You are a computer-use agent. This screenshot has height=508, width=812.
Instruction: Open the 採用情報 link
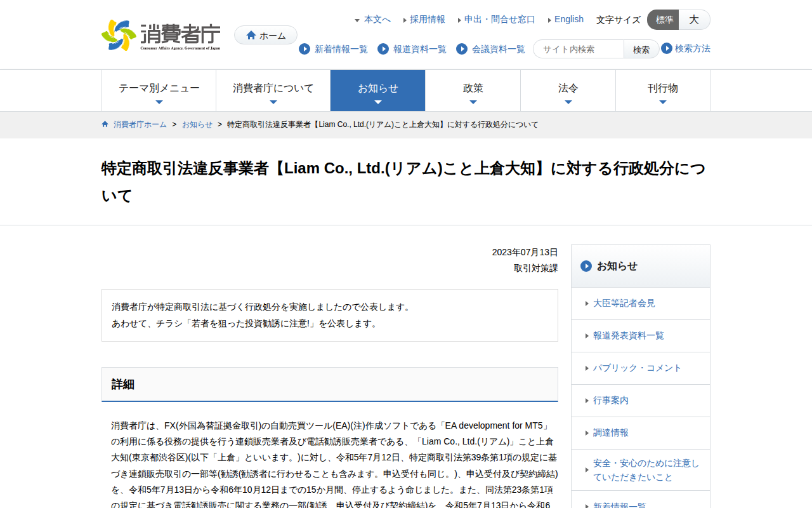tap(428, 20)
